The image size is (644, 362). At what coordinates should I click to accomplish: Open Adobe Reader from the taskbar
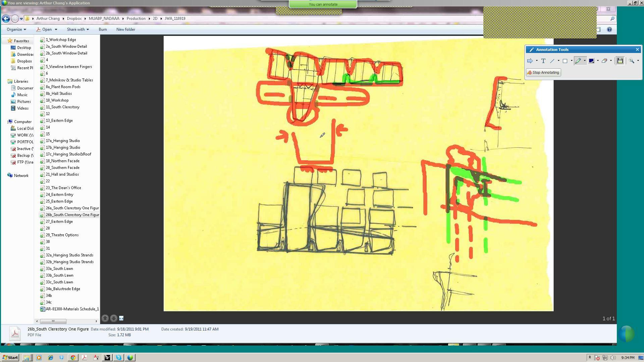pos(84,358)
